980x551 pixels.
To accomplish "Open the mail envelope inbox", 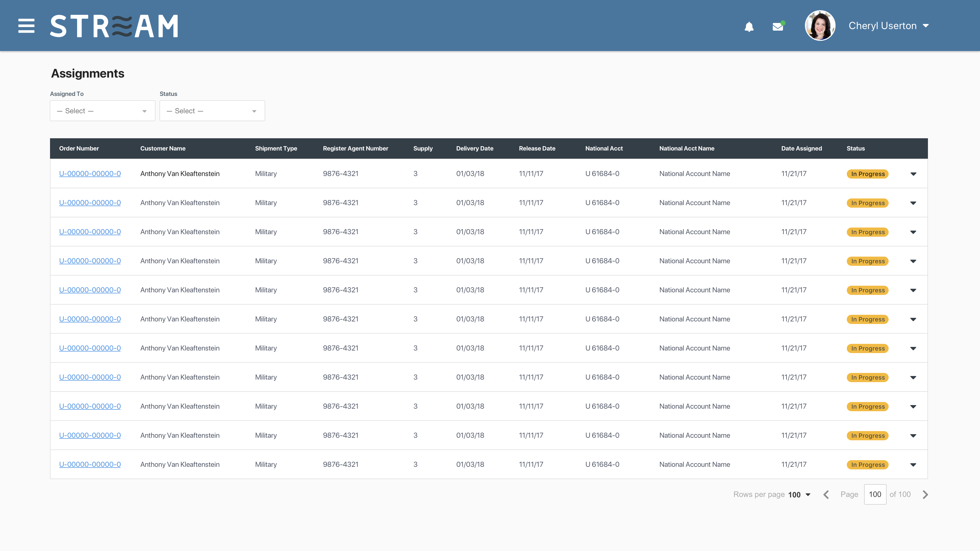I will pyautogui.click(x=778, y=27).
